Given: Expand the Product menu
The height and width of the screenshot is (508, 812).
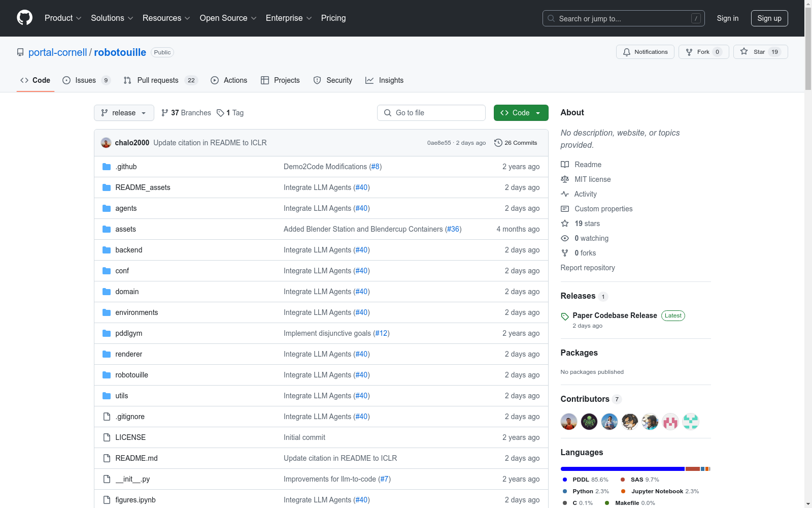Looking at the screenshot, I should point(63,18).
